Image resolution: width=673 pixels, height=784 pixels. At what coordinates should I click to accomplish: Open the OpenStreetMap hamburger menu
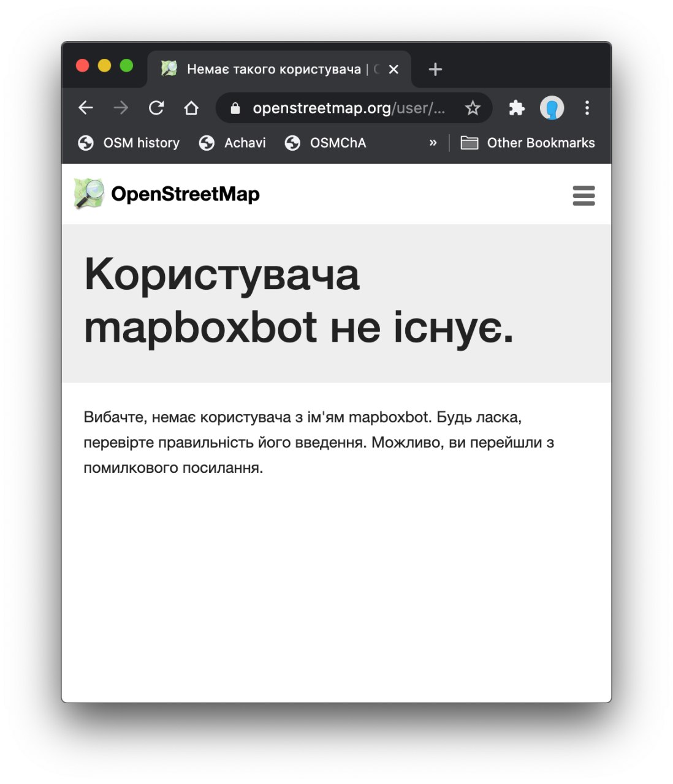coord(584,195)
